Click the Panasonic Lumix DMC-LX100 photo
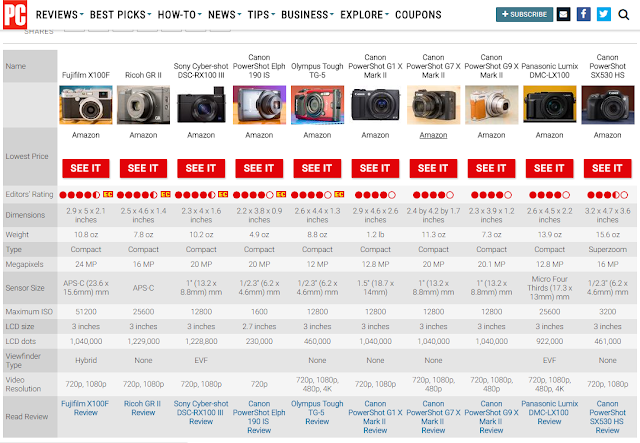The image size is (640, 443). coord(549,105)
